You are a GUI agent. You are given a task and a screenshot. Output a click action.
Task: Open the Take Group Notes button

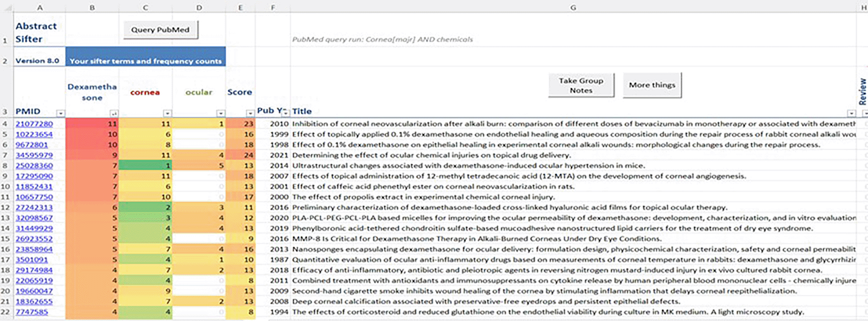click(581, 85)
